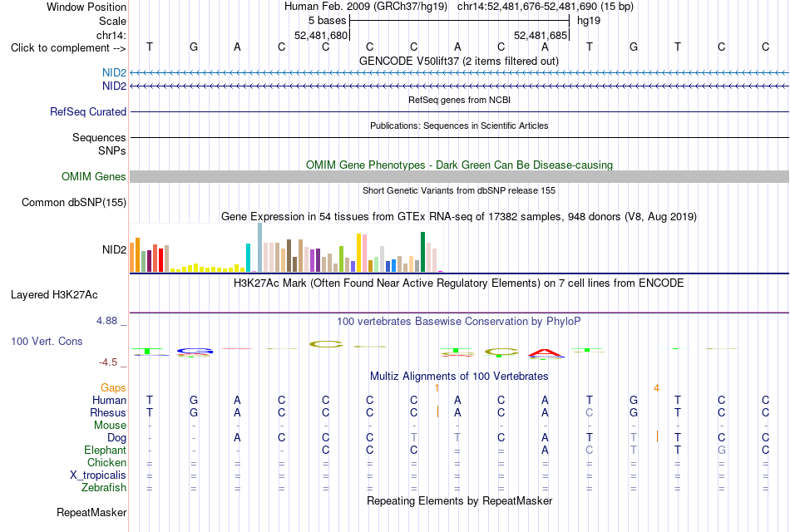Viewport: 790px width, 532px height.
Task: Click Short Genetic Variants from dbSNP title
Action: (x=459, y=190)
